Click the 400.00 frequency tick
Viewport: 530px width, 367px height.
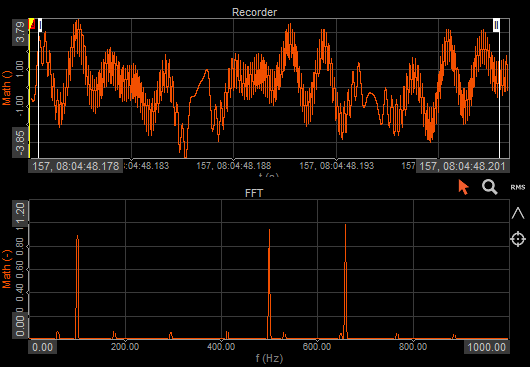[221, 347]
